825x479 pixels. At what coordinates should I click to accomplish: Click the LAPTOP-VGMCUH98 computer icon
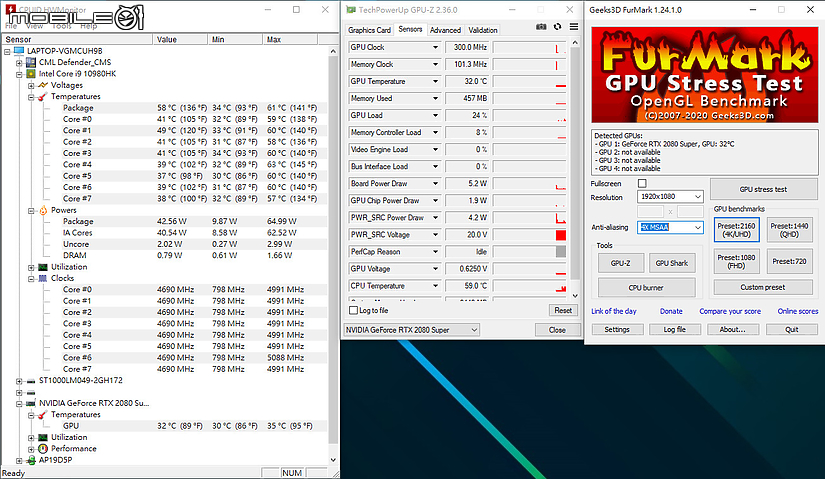pyautogui.click(x=19, y=51)
